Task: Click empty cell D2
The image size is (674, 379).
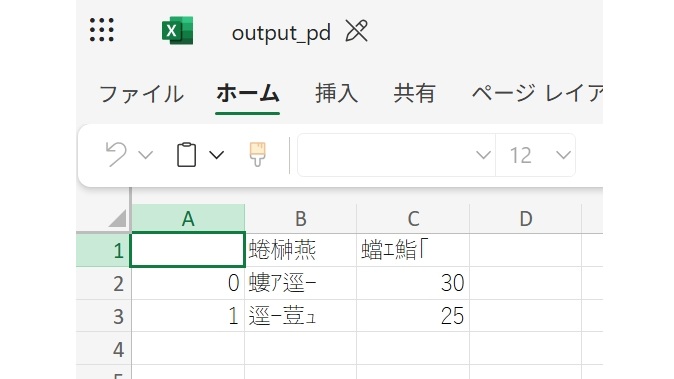Action: point(526,283)
